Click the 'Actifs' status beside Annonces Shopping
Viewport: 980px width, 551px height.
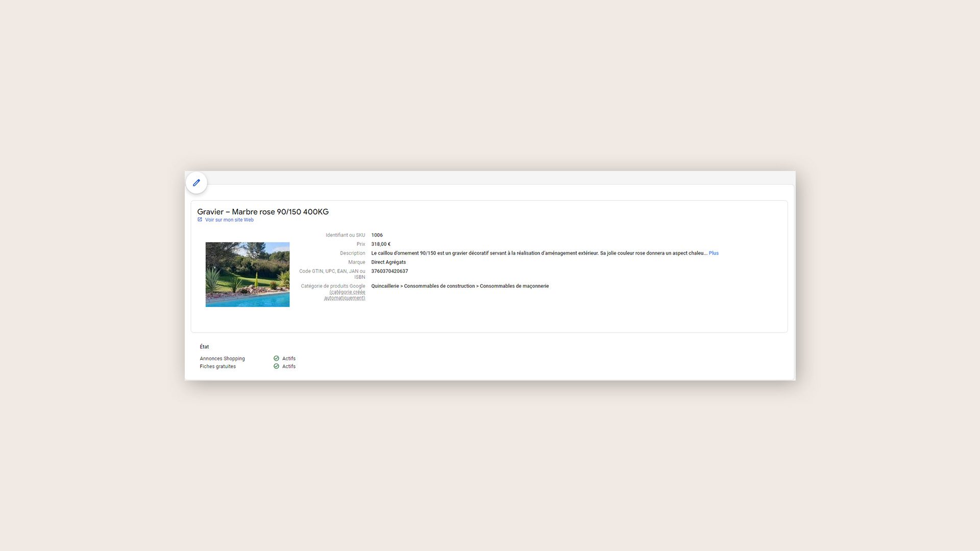tap(289, 359)
